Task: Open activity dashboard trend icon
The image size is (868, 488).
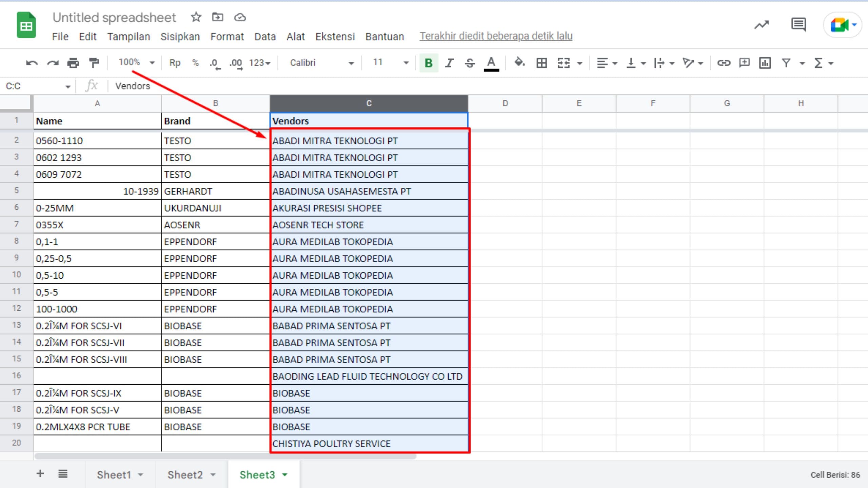Action: pyautogui.click(x=762, y=25)
